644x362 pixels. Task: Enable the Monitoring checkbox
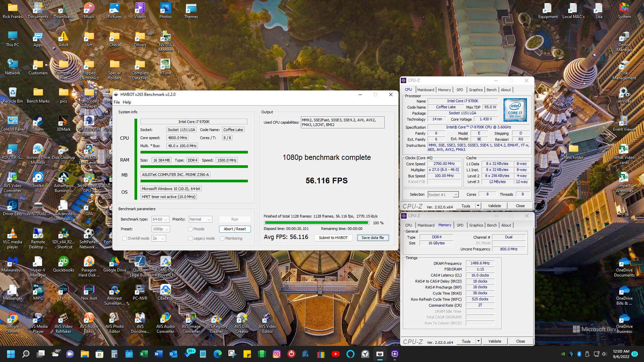click(222, 239)
